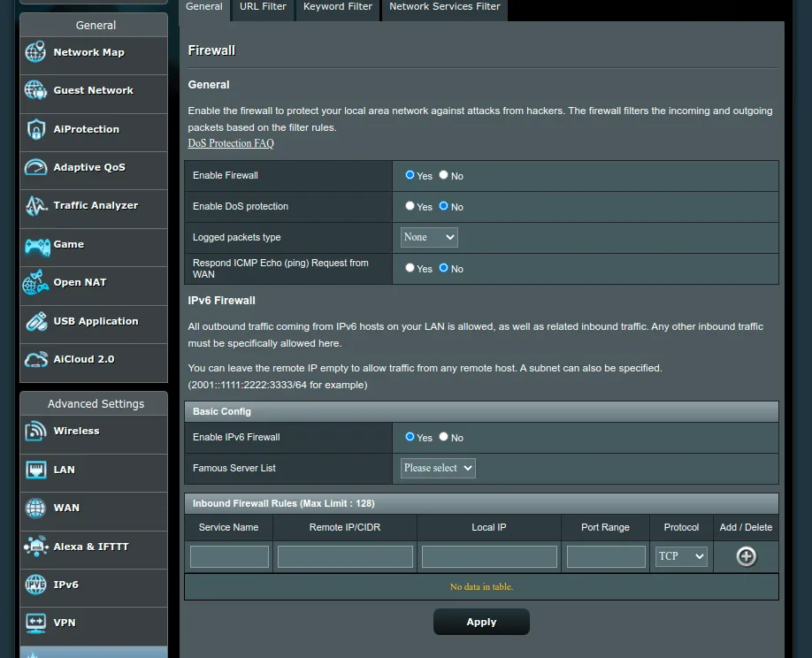Select Yes for Enable DoS protection
The width and height of the screenshot is (812, 658).
(410, 206)
